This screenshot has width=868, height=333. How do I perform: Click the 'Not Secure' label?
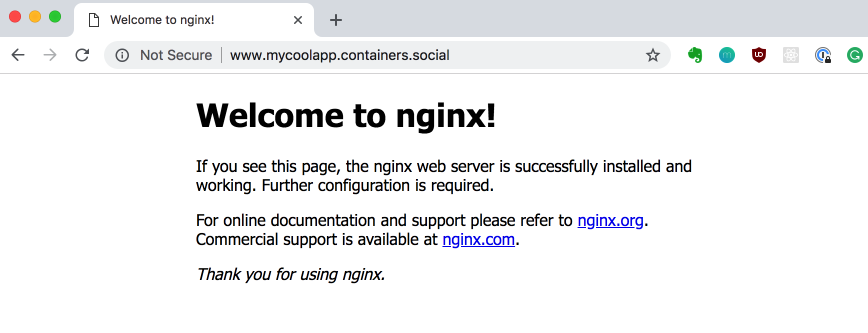tap(176, 55)
